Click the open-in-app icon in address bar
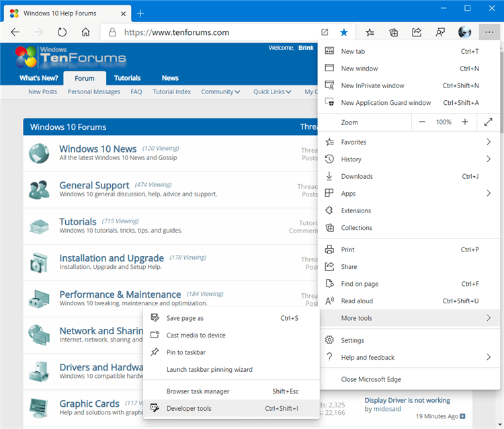 (325, 32)
